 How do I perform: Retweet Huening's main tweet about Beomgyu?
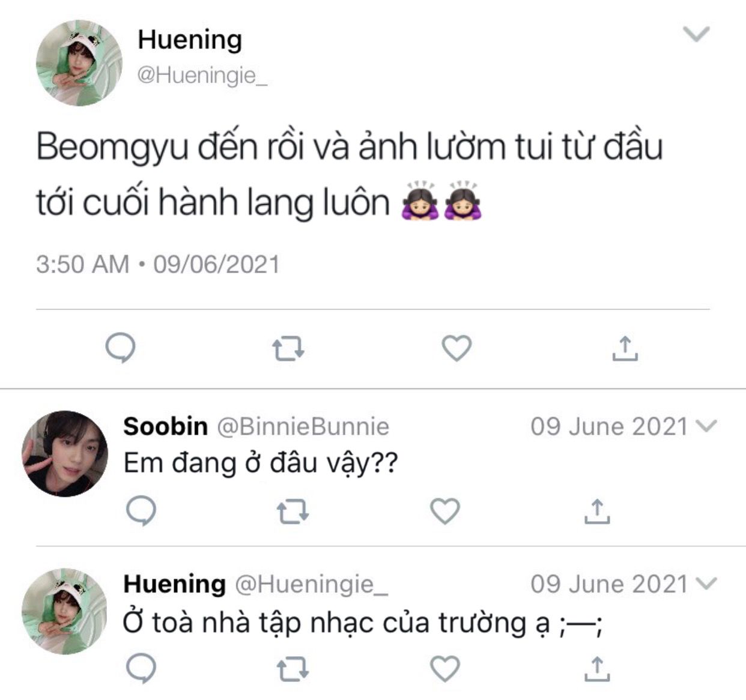coord(288,349)
